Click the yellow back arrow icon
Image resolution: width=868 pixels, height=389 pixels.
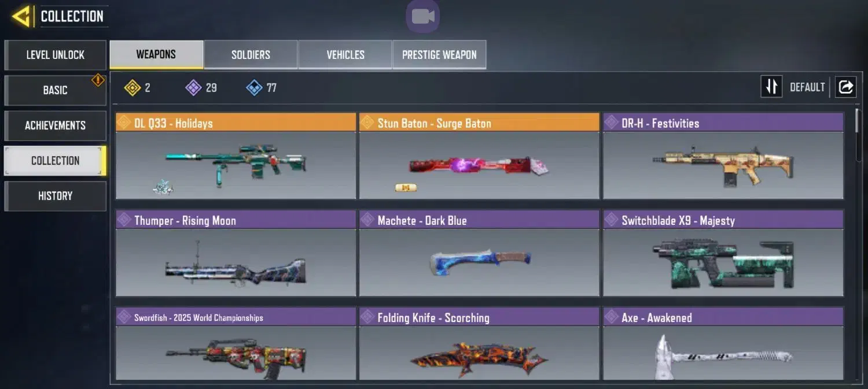pos(21,16)
